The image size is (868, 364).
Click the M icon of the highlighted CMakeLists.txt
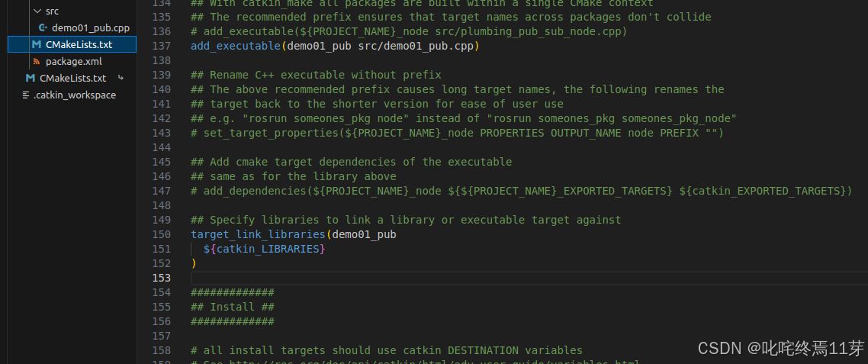36,44
